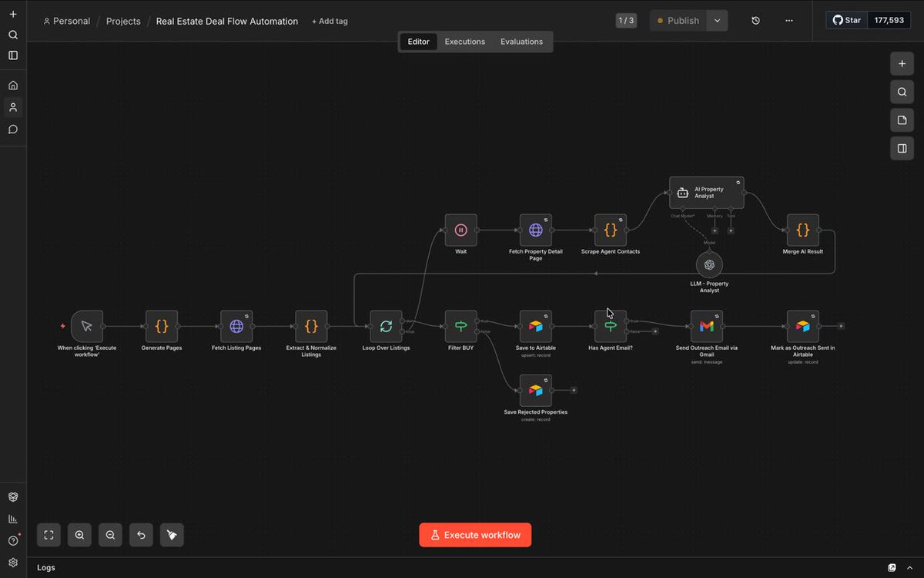Add Tool via plus under AI Property Analyst

[731, 230]
